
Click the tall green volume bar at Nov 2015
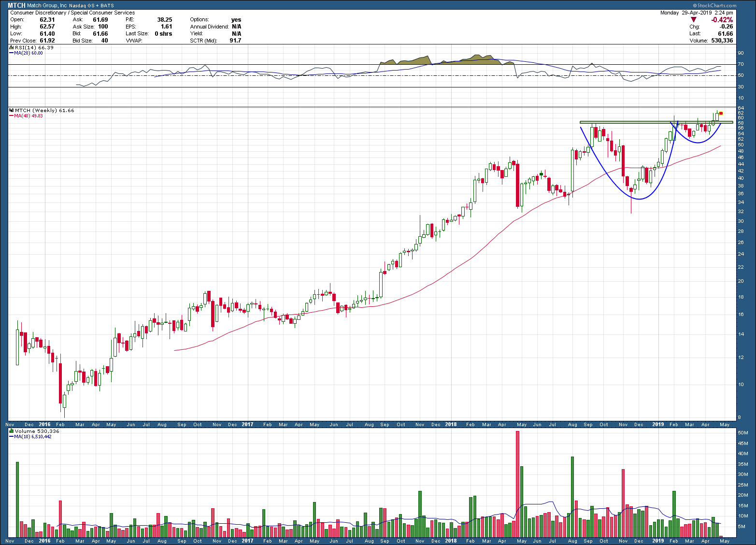click(x=17, y=500)
